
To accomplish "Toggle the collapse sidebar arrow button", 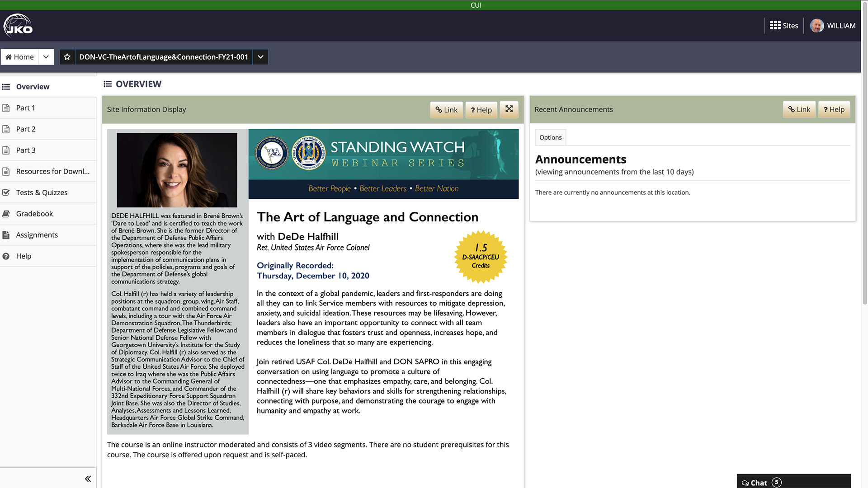I will coord(88,479).
